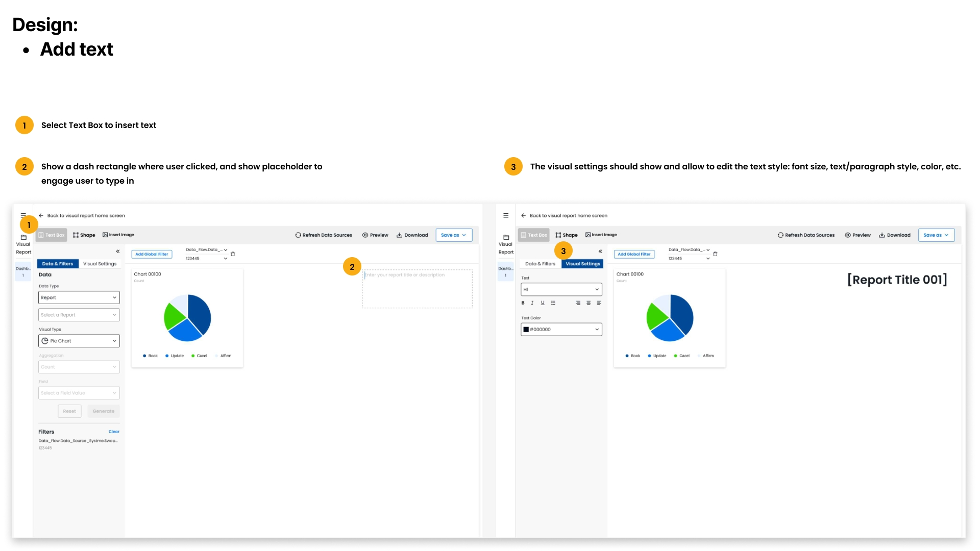Click the highlighted Visual Settings tab

582,264
